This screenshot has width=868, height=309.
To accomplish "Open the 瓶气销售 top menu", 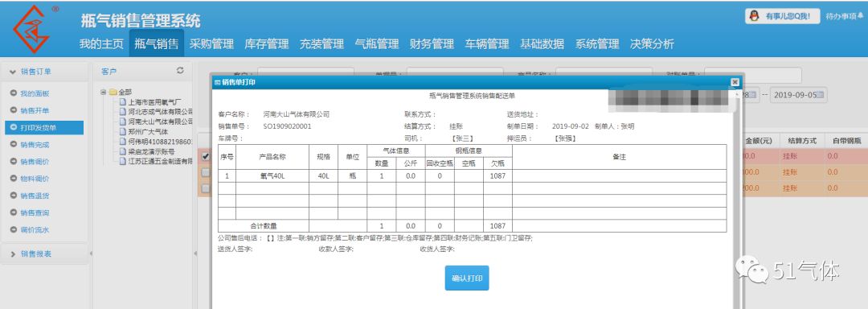I will point(157,43).
